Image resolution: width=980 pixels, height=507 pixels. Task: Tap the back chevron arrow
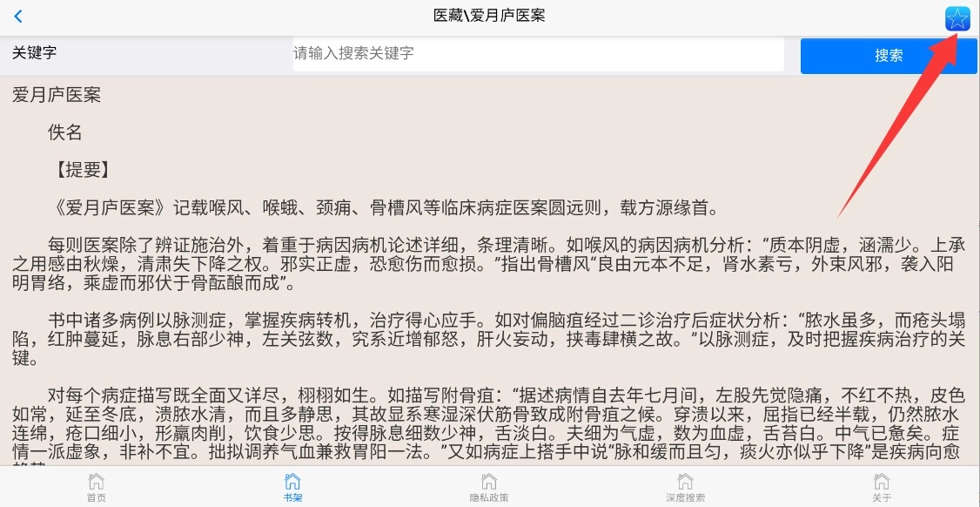click(18, 17)
